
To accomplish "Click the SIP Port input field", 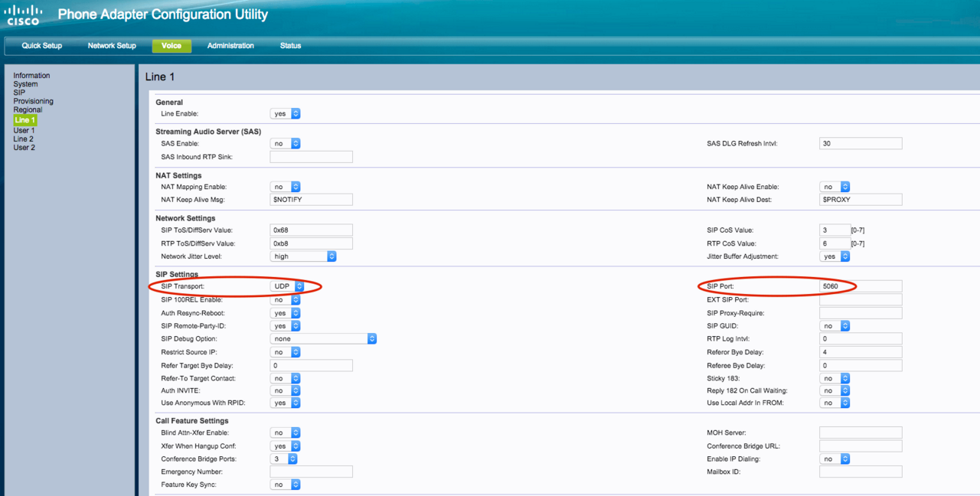I will click(860, 286).
